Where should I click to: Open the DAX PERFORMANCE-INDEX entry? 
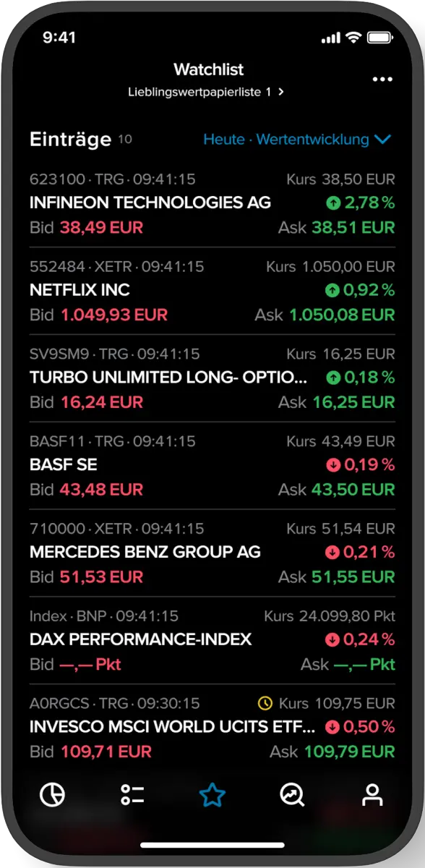click(x=212, y=640)
